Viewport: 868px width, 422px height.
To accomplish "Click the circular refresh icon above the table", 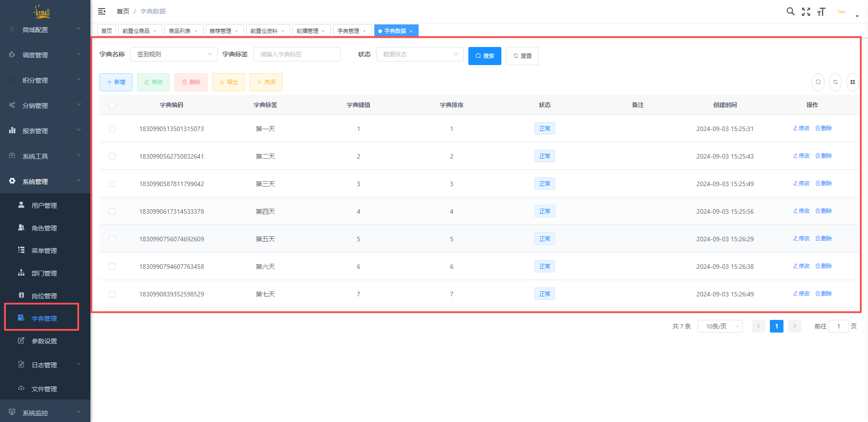I will [835, 82].
